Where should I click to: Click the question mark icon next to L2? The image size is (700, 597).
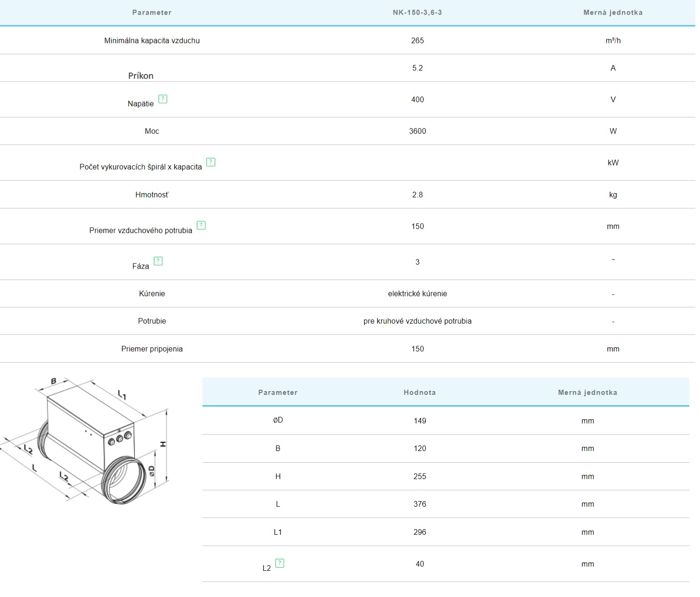tap(280, 563)
